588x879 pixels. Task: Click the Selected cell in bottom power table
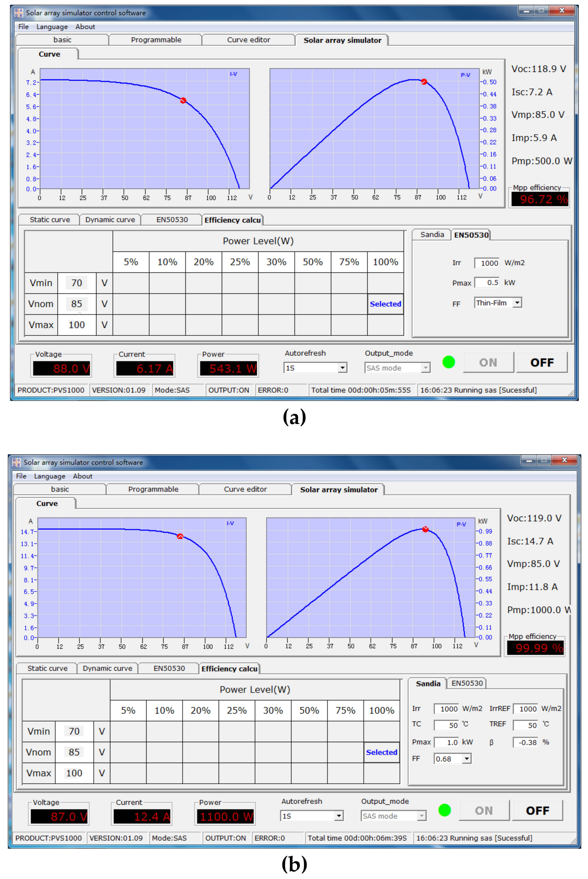pyautogui.click(x=381, y=752)
